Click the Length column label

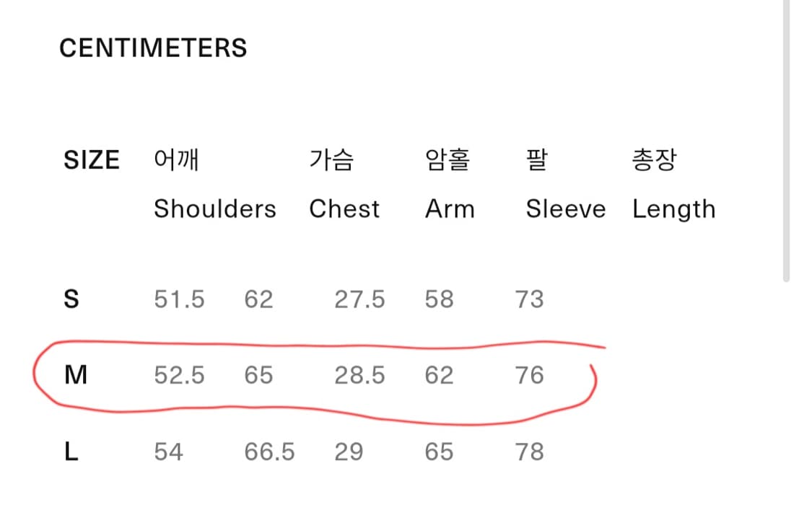tap(673, 210)
